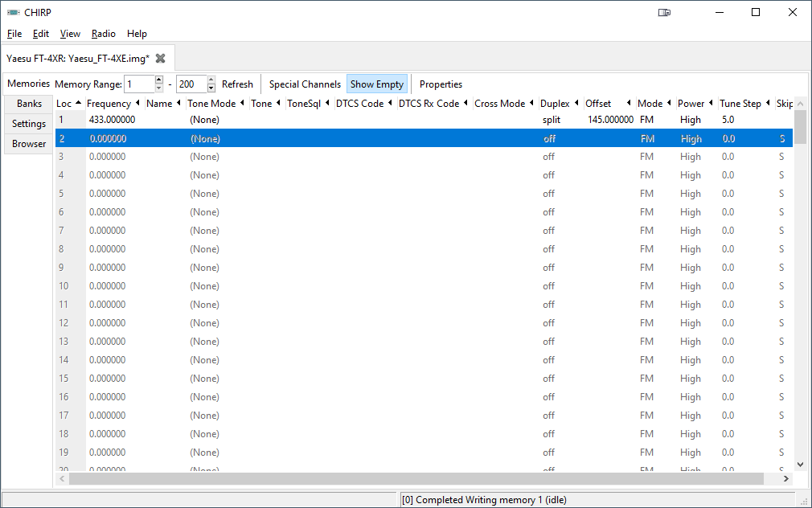Click Tone column sort arrow
Image resolution: width=812 pixels, height=508 pixels.
[x=278, y=103]
